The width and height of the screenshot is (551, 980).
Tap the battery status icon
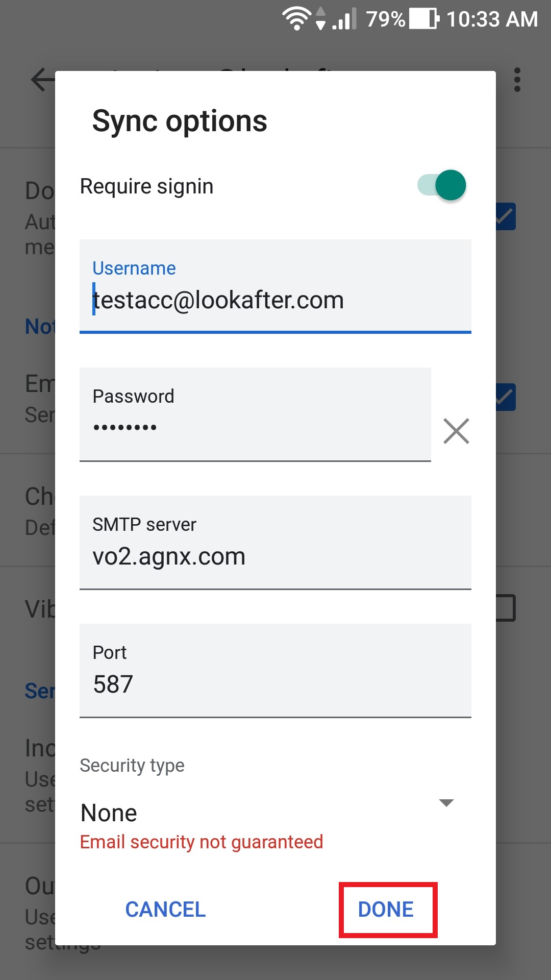point(424,19)
